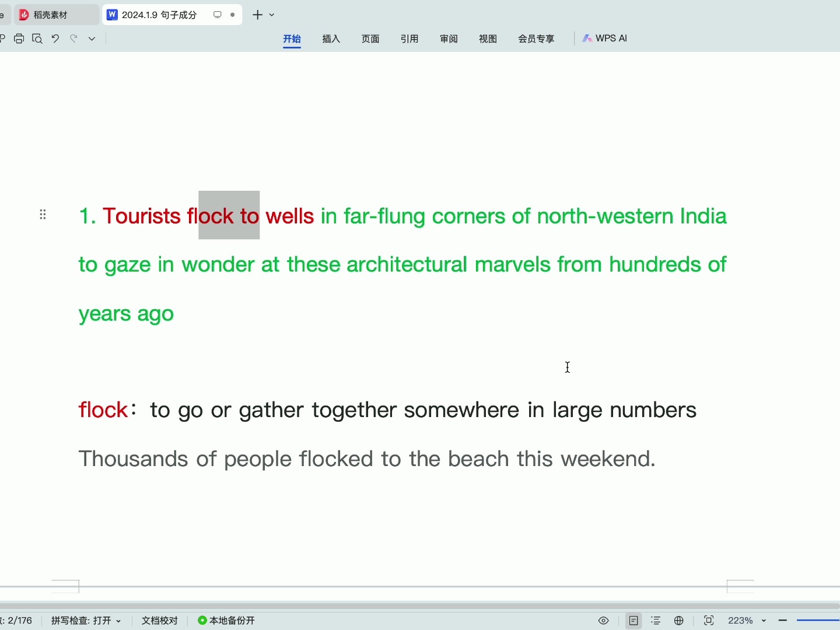The image size is (840, 630).
Task: Click the red word 'flock' in definition
Action: [103, 410]
